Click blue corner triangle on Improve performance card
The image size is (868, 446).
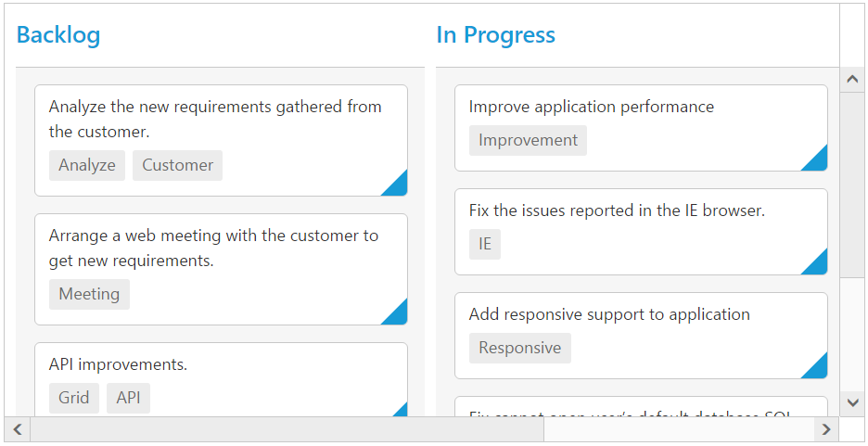818,161
